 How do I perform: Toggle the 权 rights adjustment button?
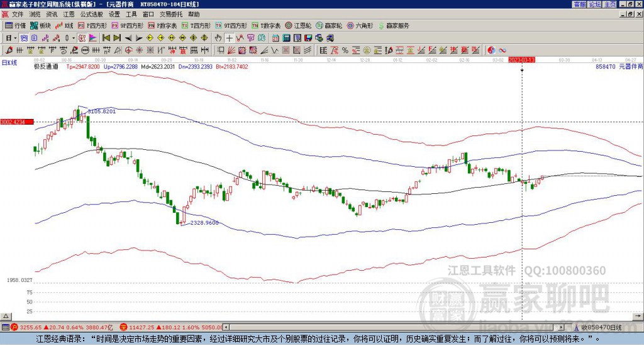tap(82, 38)
